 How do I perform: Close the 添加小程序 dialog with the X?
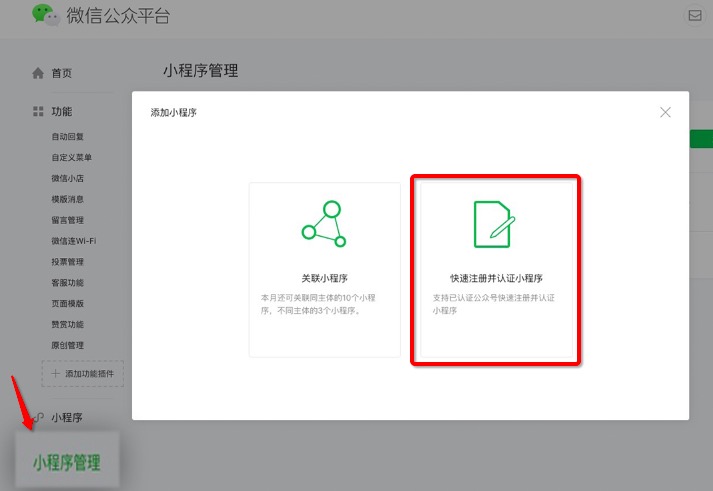click(x=665, y=112)
